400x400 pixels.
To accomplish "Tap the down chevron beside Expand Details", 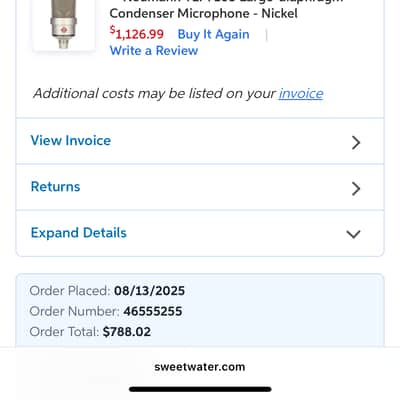I will tap(353, 234).
